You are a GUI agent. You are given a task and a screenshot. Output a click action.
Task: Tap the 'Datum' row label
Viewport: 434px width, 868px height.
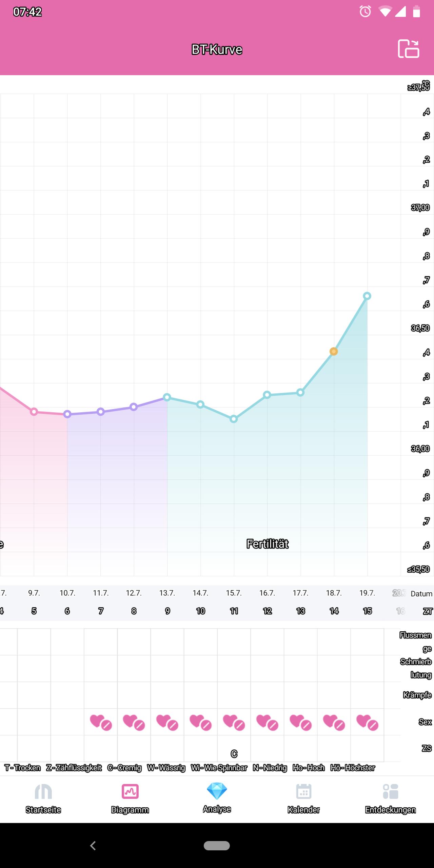tap(421, 594)
